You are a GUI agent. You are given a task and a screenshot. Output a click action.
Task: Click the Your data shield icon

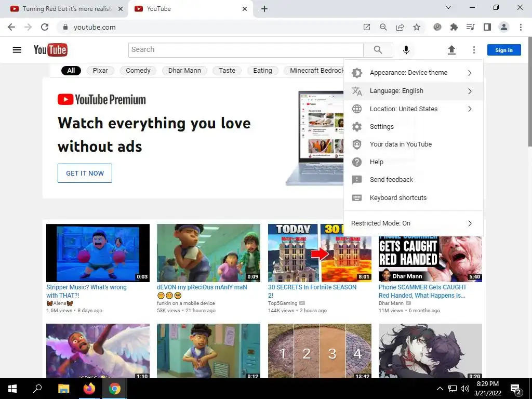(x=356, y=144)
